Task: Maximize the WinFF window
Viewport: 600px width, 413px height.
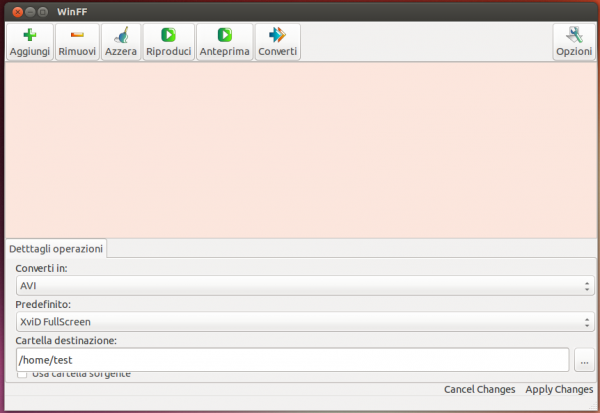Action: tap(43, 12)
